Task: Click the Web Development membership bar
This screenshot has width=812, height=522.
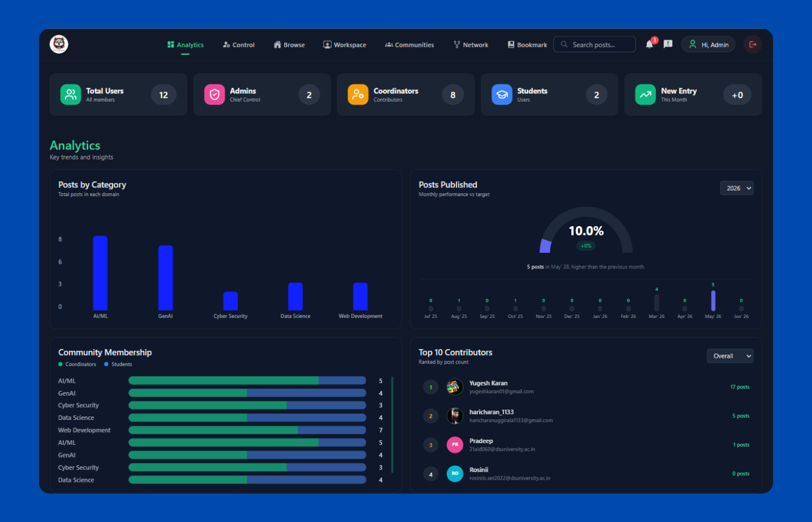Action: tap(247, 430)
